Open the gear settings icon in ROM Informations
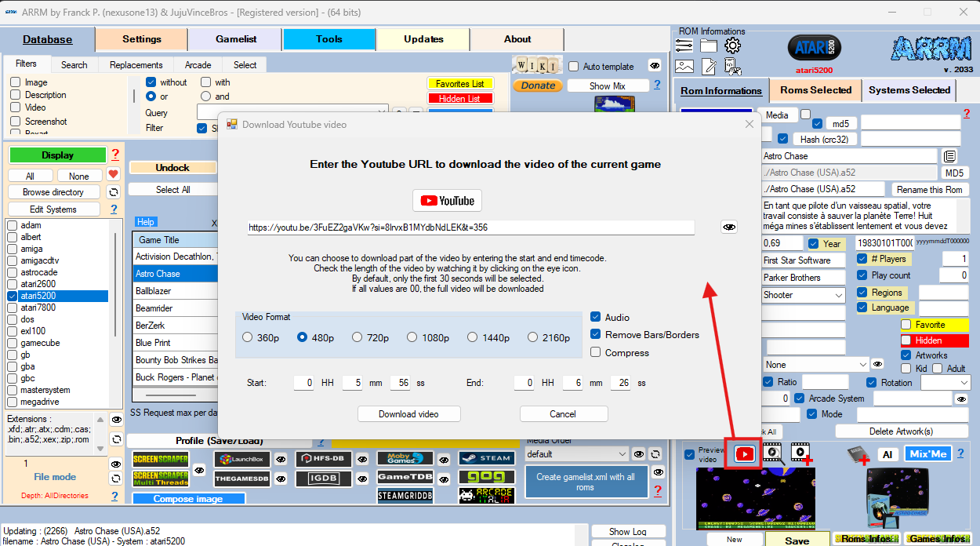Viewport: 980px width, 546px height. [732, 46]
